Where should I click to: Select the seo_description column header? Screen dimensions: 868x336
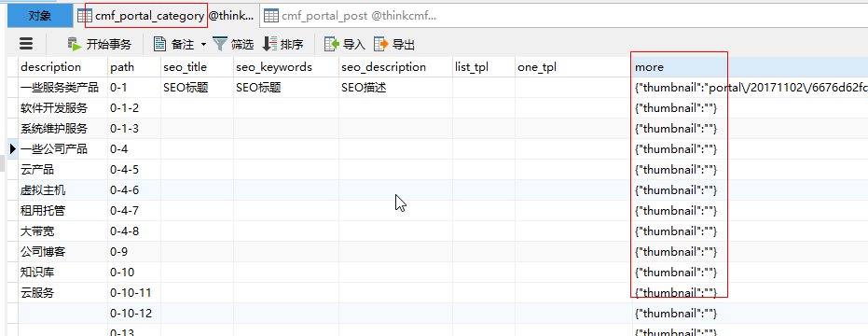tap(396, 67)
